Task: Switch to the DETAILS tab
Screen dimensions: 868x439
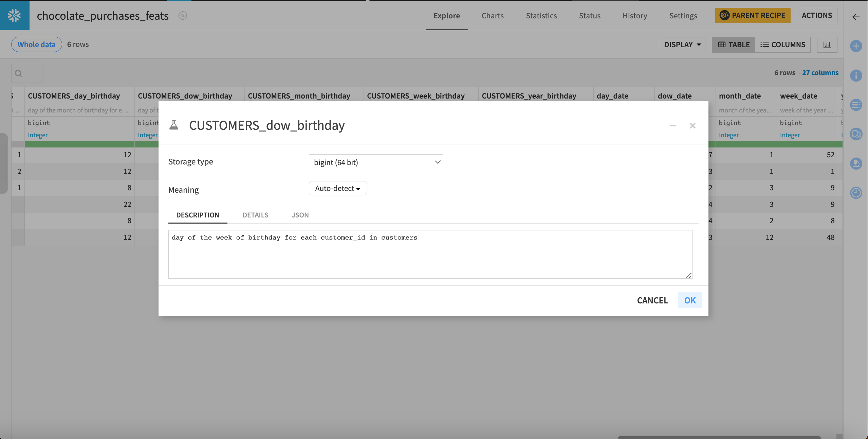Action: 255,215
